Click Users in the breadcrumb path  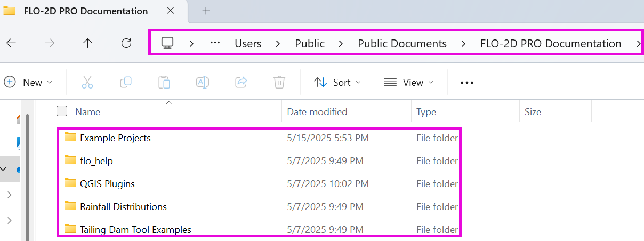(x=248, y=44)
